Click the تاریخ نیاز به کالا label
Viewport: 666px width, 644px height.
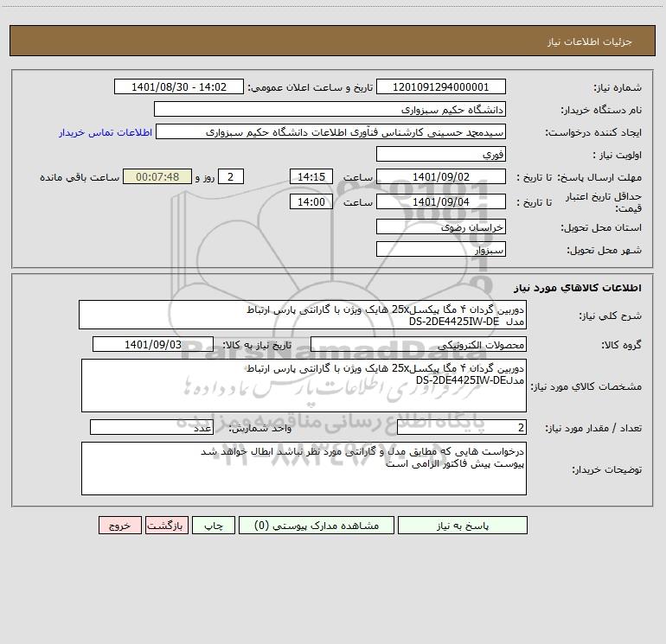(258, 345)
